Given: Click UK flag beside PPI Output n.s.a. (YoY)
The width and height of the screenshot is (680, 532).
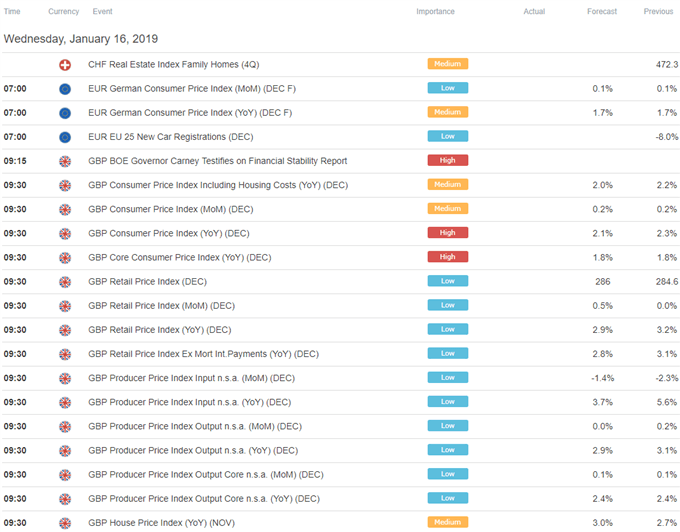Looking at the screenshot, I should (x=65, y=451).
